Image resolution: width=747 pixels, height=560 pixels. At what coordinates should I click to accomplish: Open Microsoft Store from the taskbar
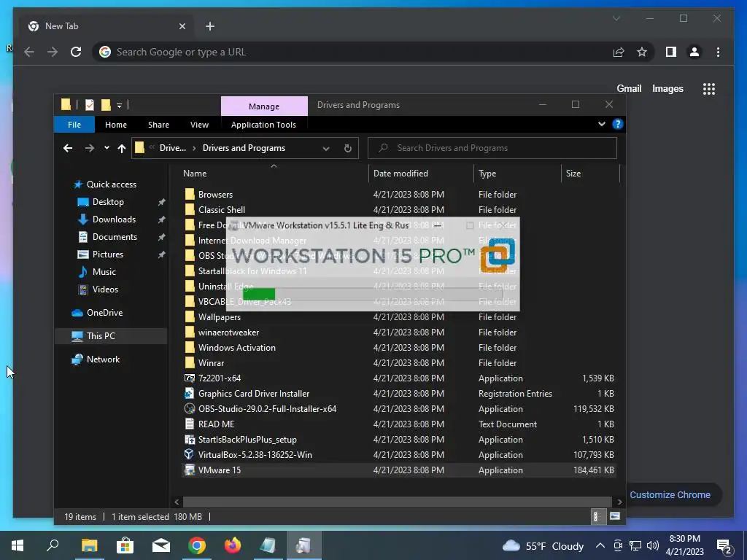[125, 545]
